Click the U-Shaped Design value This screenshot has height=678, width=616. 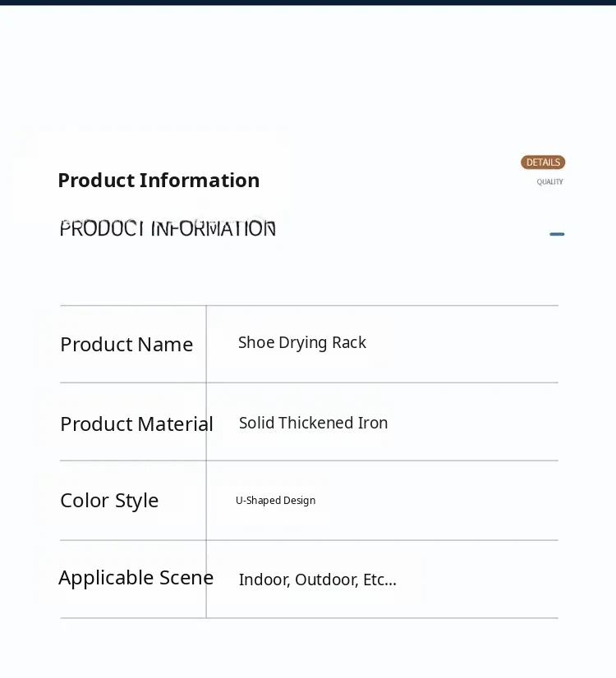click(275, 501)
